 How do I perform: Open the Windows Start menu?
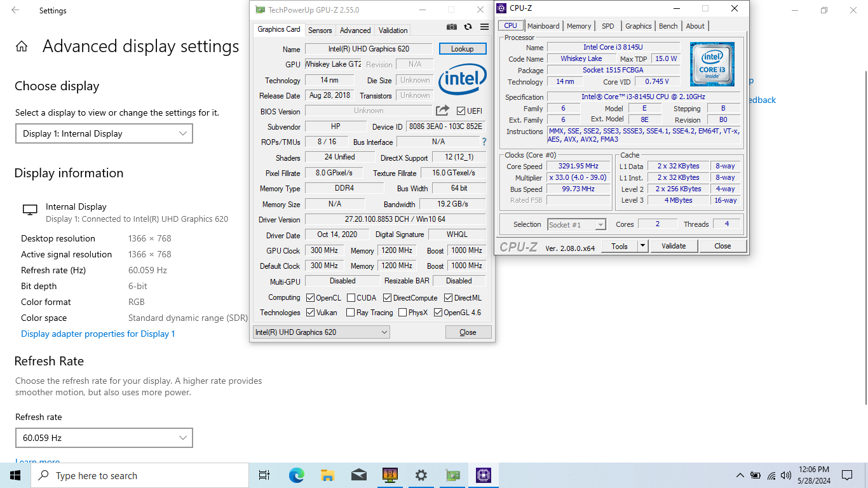[x=15, y=475]
